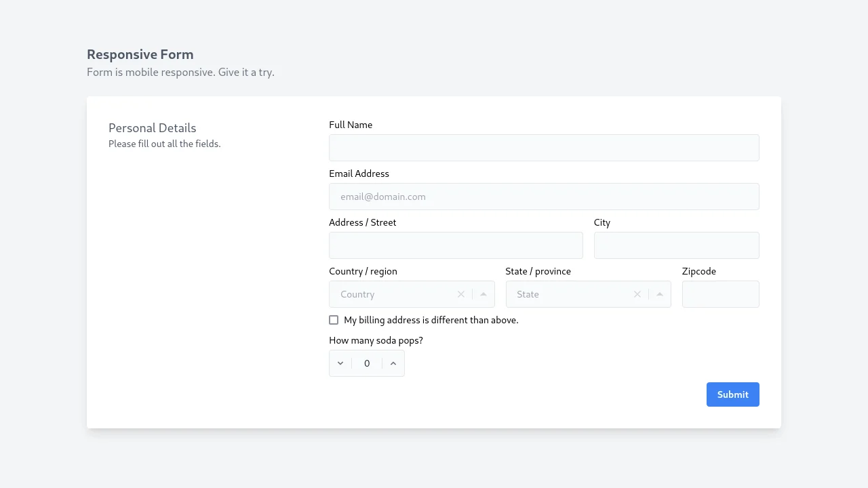Focus the Address / Street input

click(456, 245)
